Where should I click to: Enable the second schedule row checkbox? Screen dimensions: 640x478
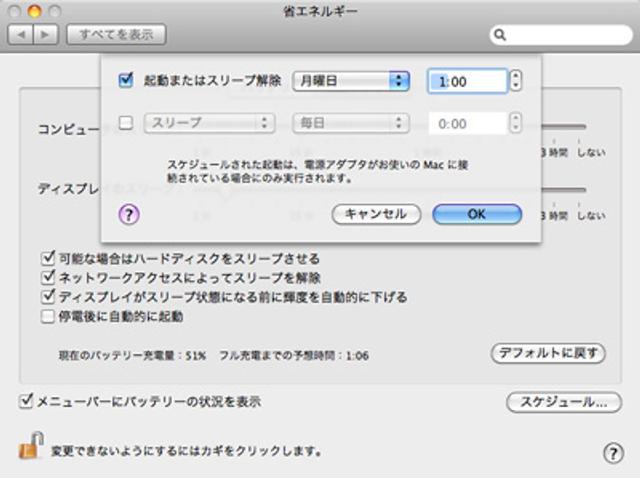click(x=126, y=123)
